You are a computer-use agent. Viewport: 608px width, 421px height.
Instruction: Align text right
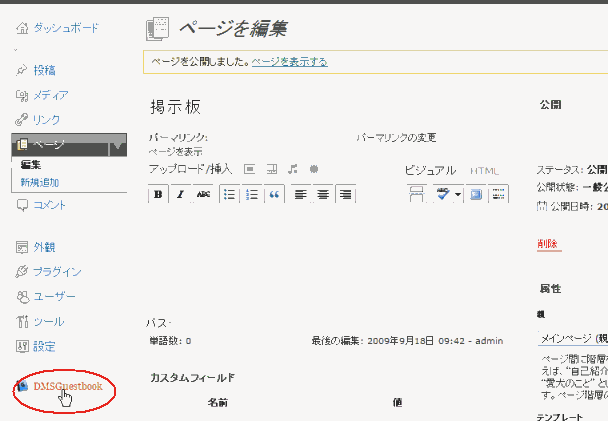coord(345,194)
